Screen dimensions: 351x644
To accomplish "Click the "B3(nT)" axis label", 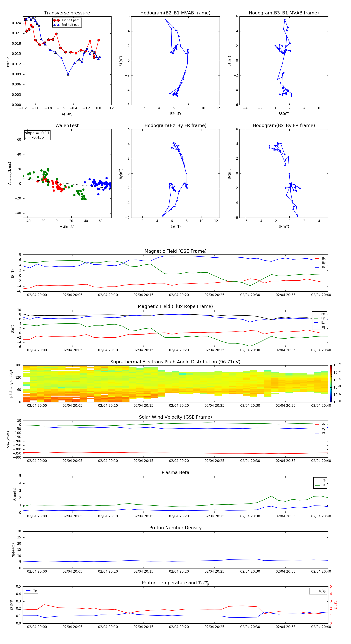I will pyautogui.click(x=284, y=114).
